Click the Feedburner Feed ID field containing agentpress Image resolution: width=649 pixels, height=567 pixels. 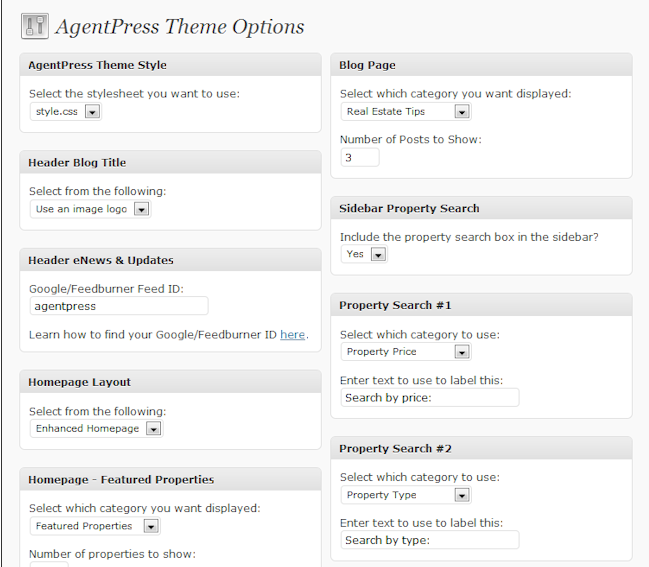tap(119, 306)
